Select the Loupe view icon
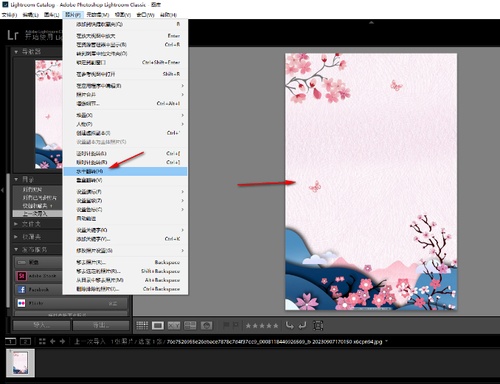The height and width of the screenshot is (384, 500). click(x=158, y=325)
